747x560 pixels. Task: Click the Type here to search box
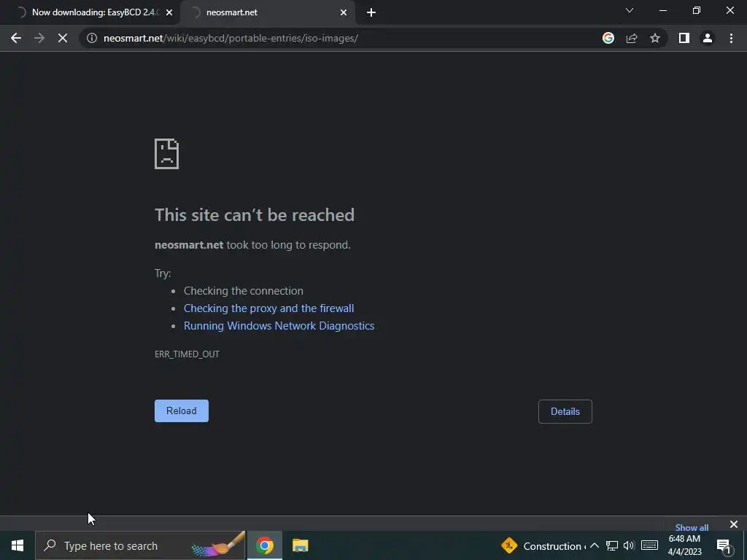coord(140,545)
